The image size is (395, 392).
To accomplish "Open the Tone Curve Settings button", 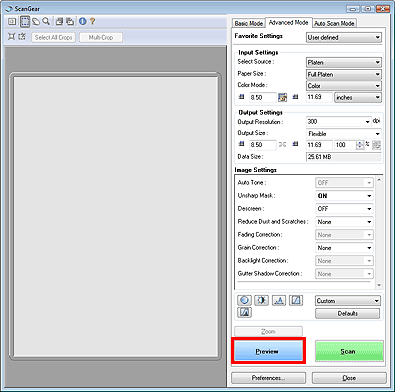I will tap(296, 300).
